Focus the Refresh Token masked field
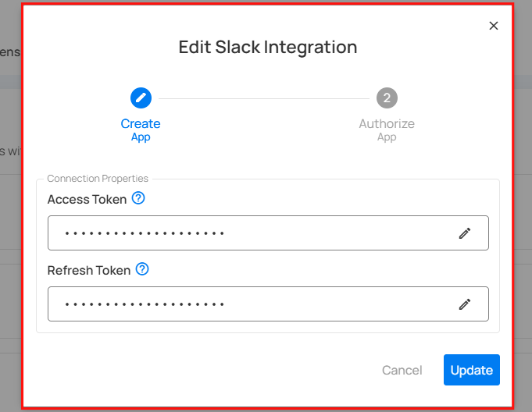Image resolution: width=532 pixels, height=412 pixels. 268,304
